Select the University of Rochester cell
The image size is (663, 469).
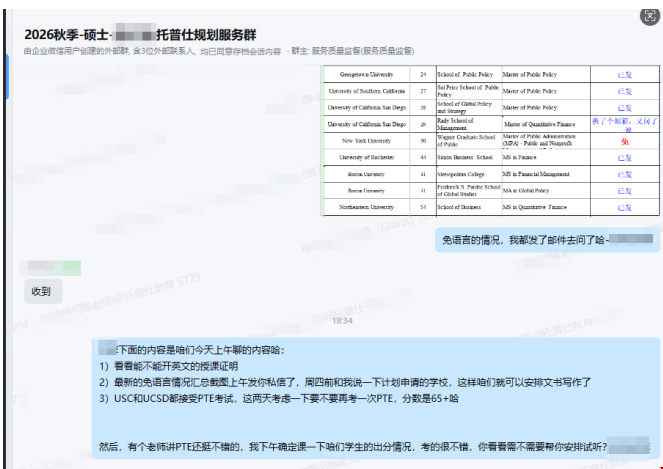click(x=367, y=157)
